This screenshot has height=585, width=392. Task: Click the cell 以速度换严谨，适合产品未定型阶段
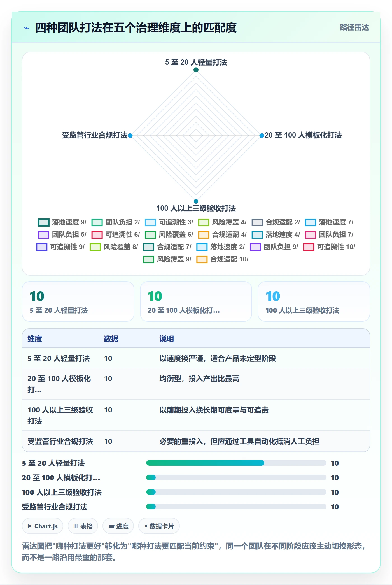pos(218,358)
